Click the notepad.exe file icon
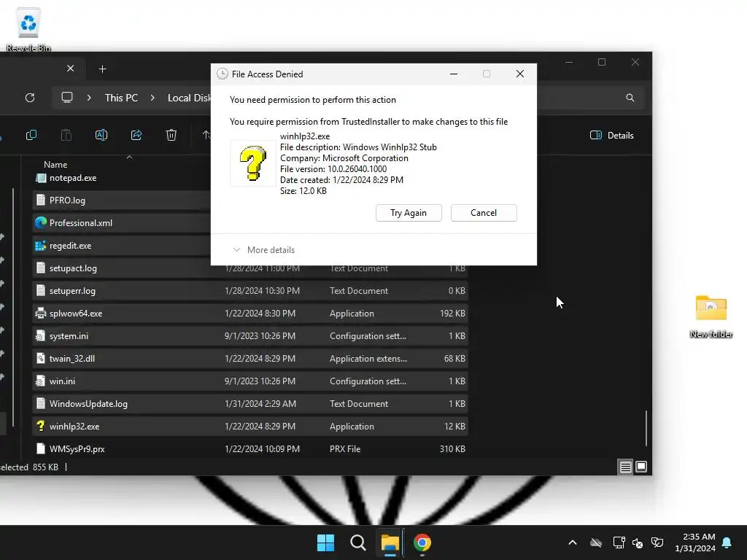 tap(41, 178)
